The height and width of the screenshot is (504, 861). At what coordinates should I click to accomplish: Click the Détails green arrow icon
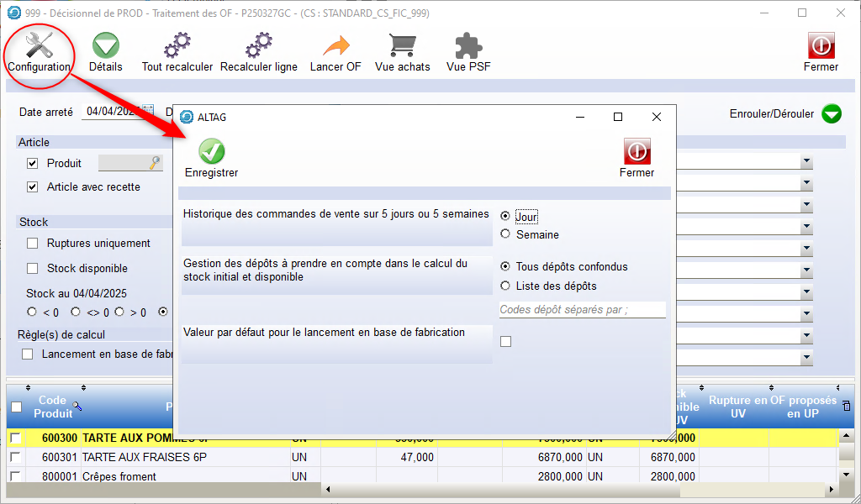tap(105, 47)
